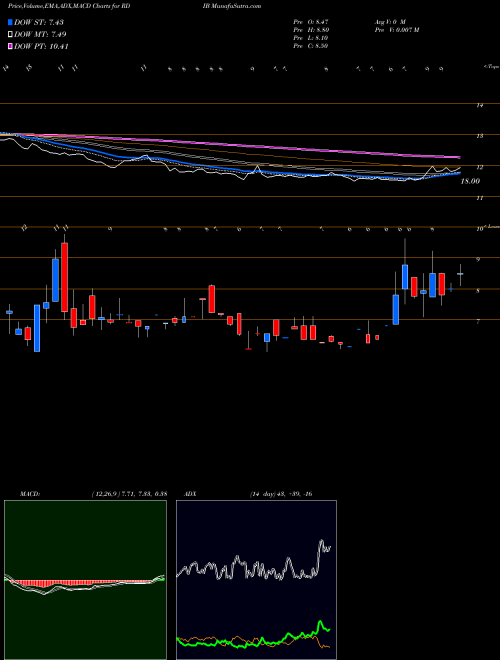The image size is (500, 660).
Task: Open the green MACD histogram chart
Action: tap(85, 580)
